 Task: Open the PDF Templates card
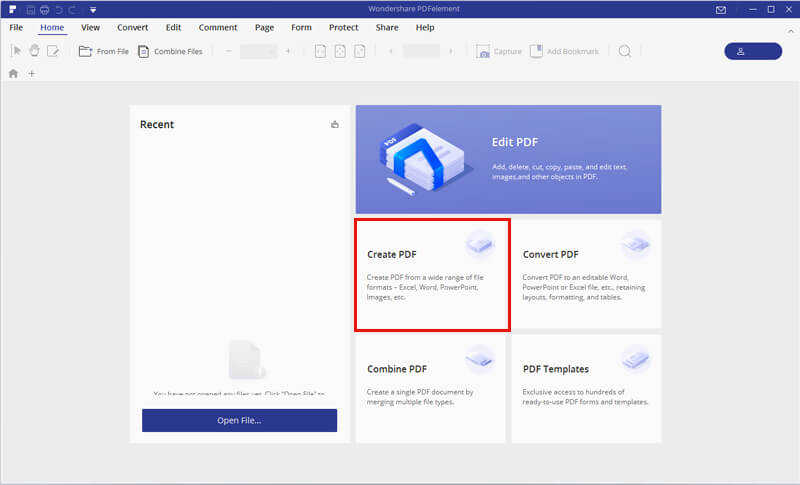click(586, 389)
